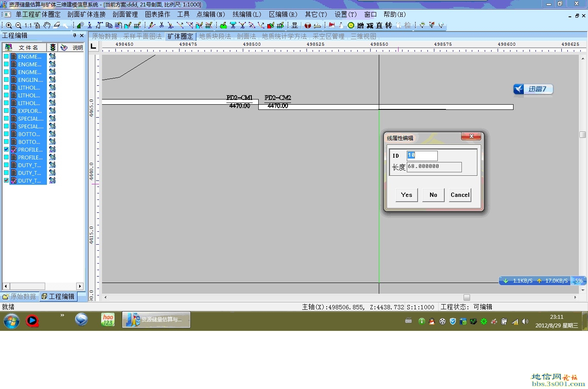Click the red flag toolbar icon
588x389 pixels.
pos(332,25)
